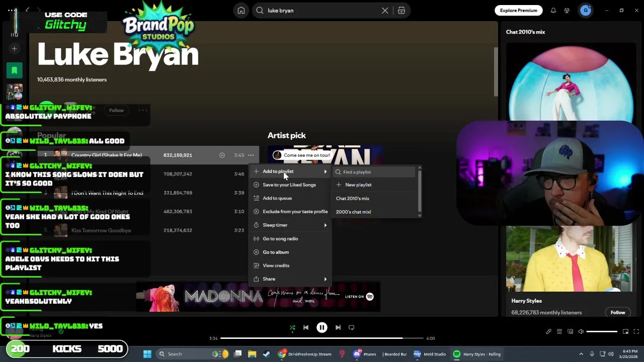
Task: Select Go to album
Action: (x=290, y=252)
